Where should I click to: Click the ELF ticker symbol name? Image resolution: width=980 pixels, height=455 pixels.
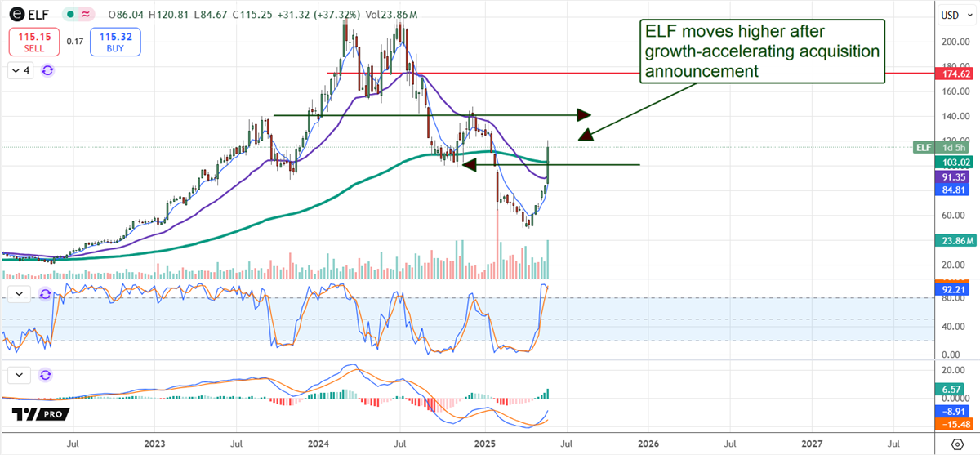(38, 15)
